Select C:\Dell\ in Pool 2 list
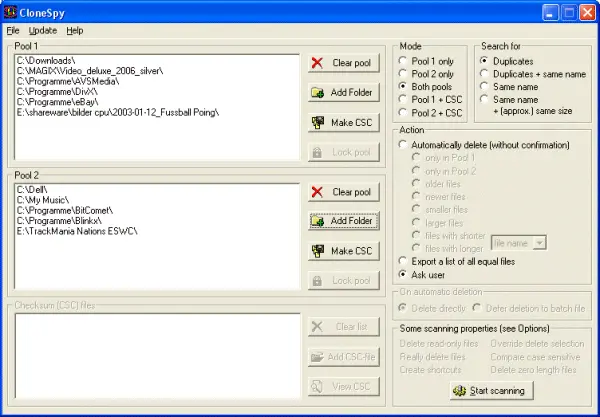 click(32, 190)
